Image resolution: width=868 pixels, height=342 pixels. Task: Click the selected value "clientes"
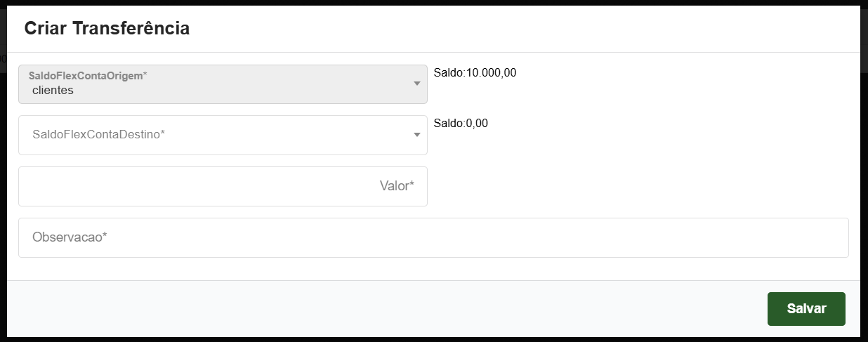pos(53,90)
